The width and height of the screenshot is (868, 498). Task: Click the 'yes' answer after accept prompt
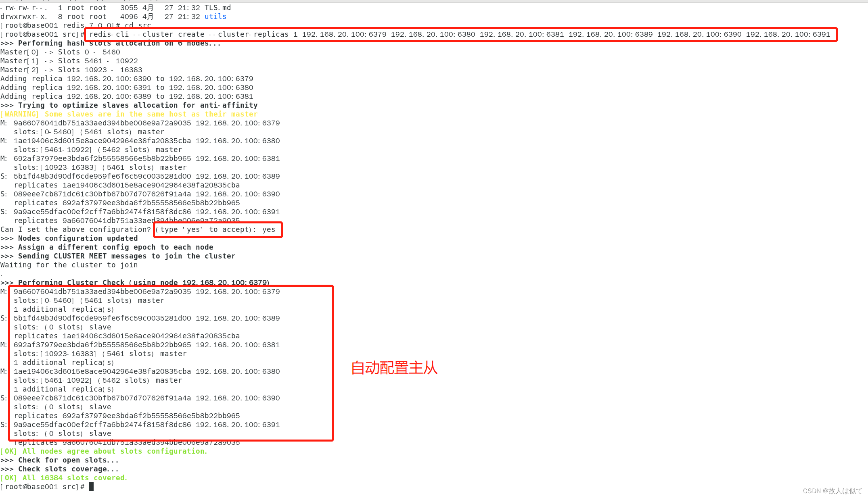[x=269, y=229]
